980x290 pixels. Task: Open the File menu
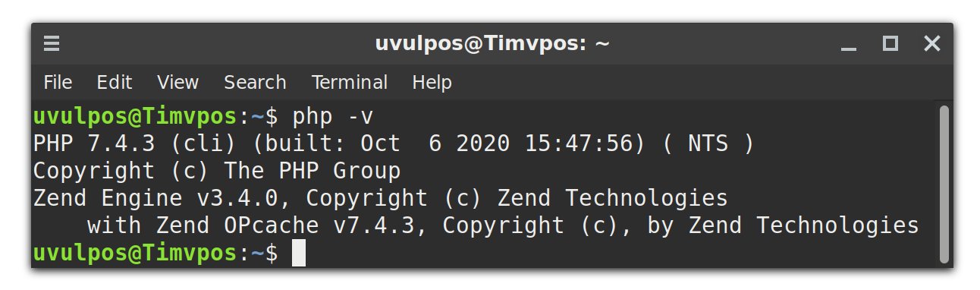pyautogui.click(x=58, y=82)
